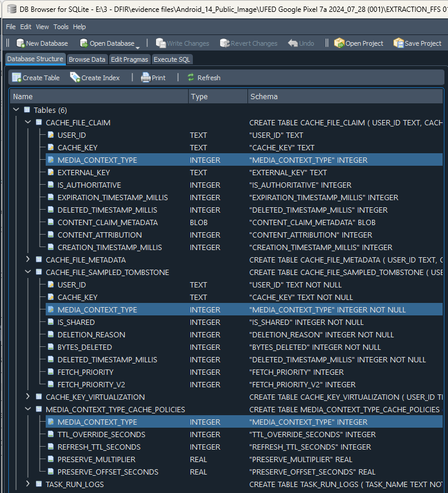Click the Create Index icon
Viewport: 448px width, 493px height.
point(75,78)
